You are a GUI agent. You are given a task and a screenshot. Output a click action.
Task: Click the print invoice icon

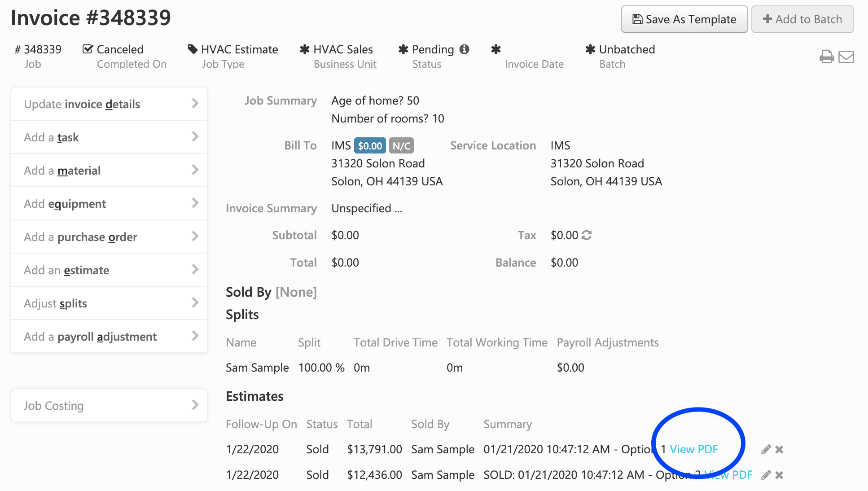(826, 57)
